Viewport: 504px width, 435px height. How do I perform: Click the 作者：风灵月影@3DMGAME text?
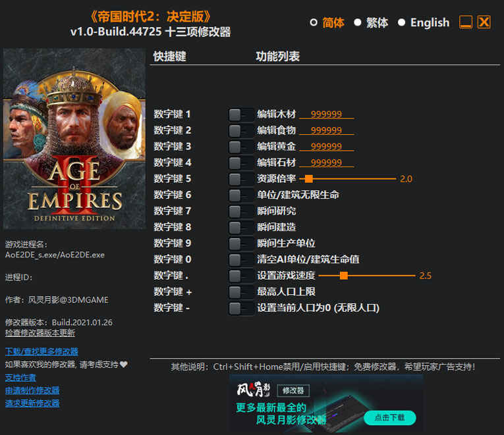click(x=57, y=300)
